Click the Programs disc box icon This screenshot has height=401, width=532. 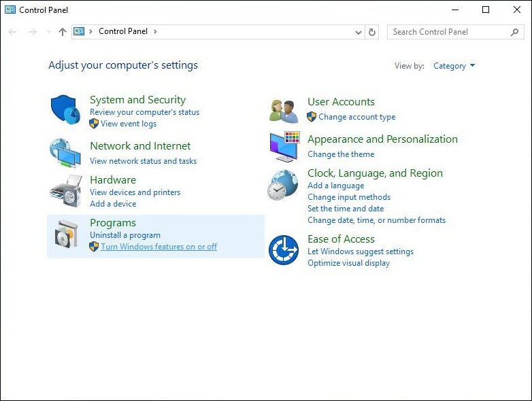67,234
